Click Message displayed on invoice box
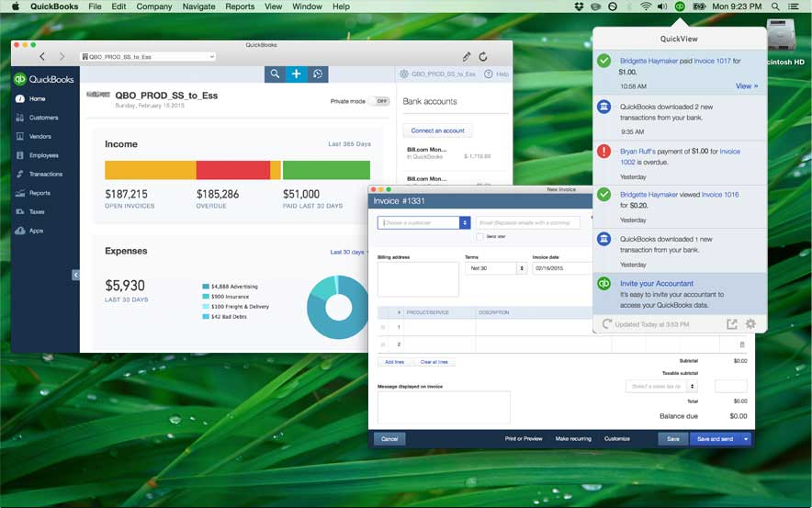Viewport: 812px width, 508px height. (444, 408)
